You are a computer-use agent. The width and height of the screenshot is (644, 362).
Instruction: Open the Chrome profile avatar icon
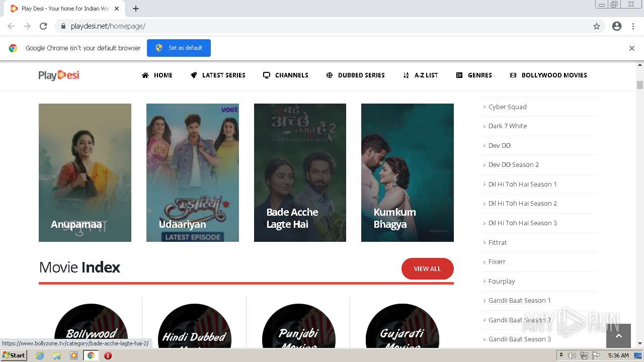point(617,26)
